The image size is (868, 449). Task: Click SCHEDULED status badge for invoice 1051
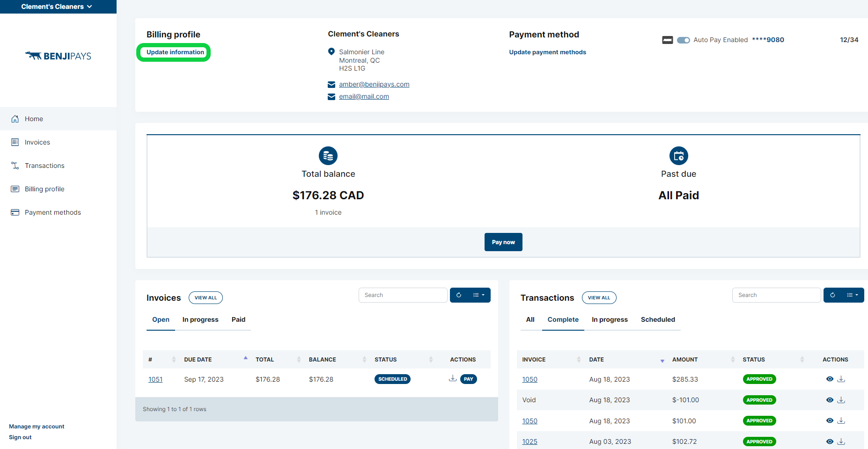coord(392,379)
